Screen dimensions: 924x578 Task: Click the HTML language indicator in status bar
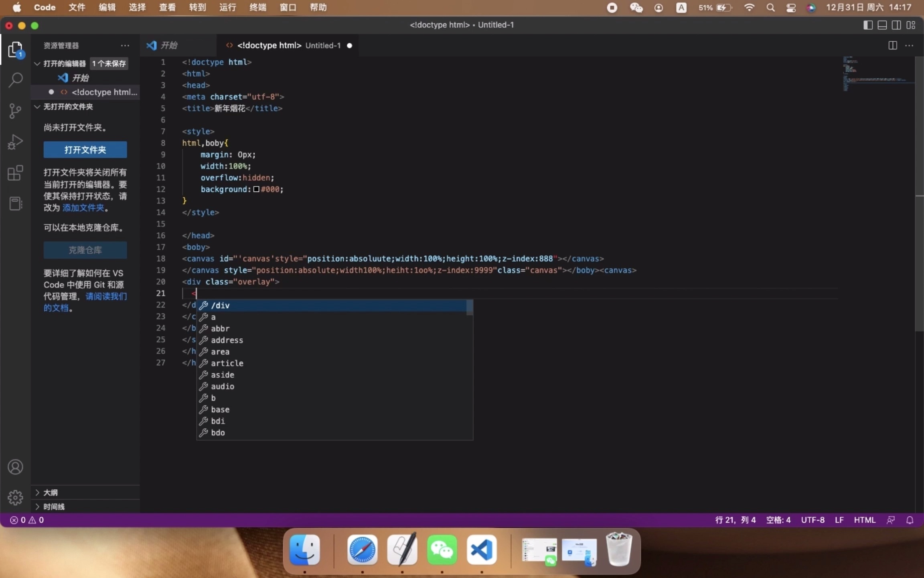pos(863,519)
